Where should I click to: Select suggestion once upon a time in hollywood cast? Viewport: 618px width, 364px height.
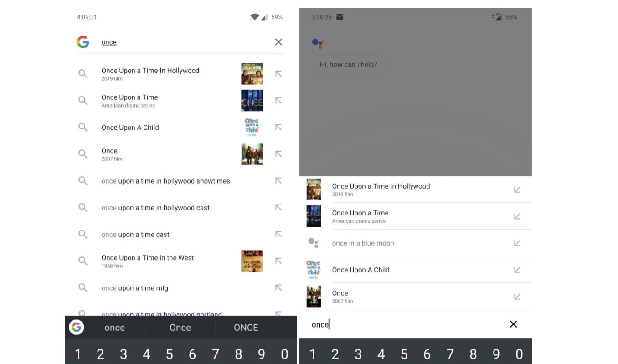pyautogui.click(x=155, y=208)
